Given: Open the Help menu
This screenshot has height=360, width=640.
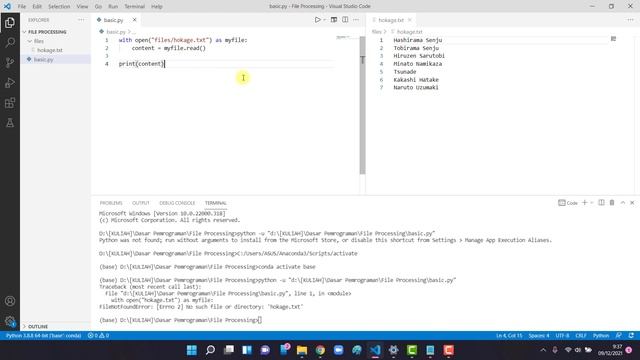Looking at the screenshot, I should pyautogui.click(x=157, y=7).
